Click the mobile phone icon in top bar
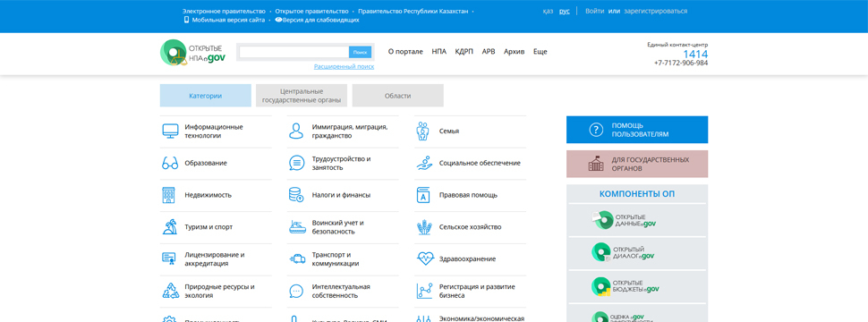Screen dimensions: 868x322 [x=186, y=20]
